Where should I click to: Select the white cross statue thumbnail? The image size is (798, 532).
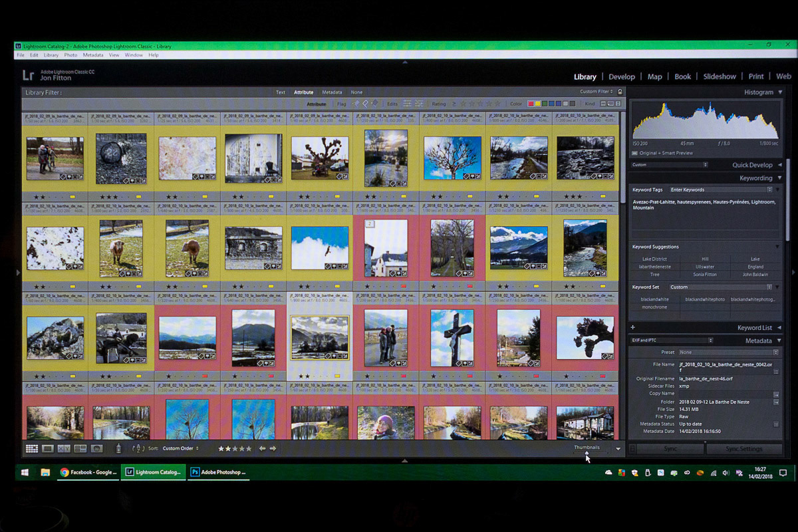click(x=452, y=338)
